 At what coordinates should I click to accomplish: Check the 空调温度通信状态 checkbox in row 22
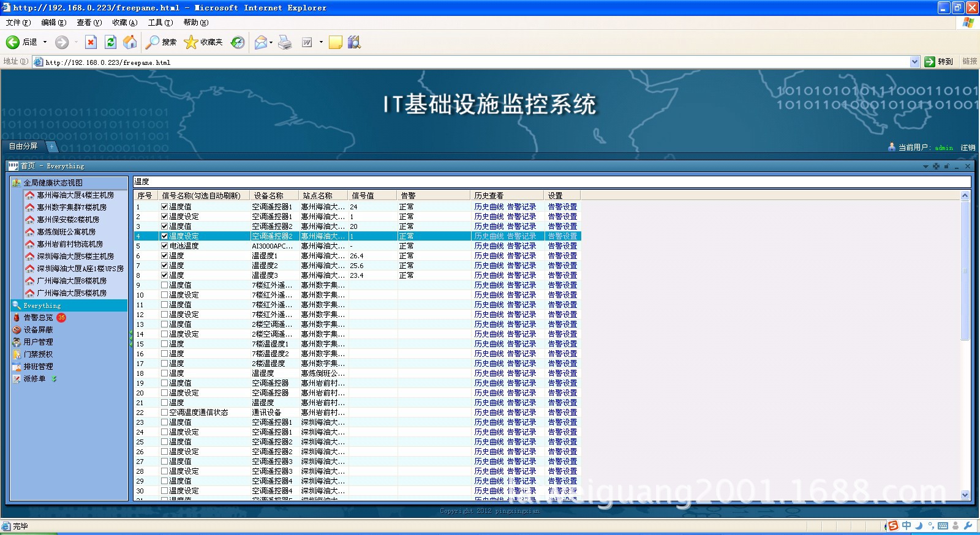164,413
